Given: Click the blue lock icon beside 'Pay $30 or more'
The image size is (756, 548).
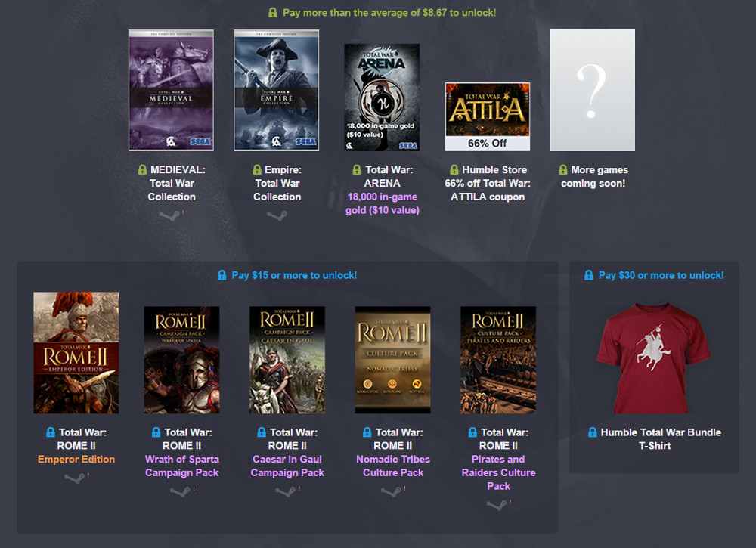Looking at the screenshot, I should [589, 275].
